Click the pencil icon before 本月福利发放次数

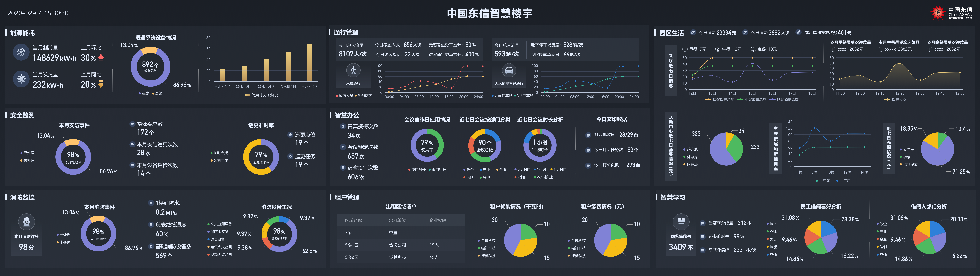(799, 32)
